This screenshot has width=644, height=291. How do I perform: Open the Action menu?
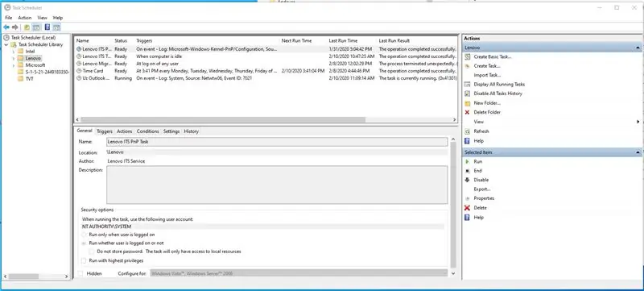tap(25, 18)
